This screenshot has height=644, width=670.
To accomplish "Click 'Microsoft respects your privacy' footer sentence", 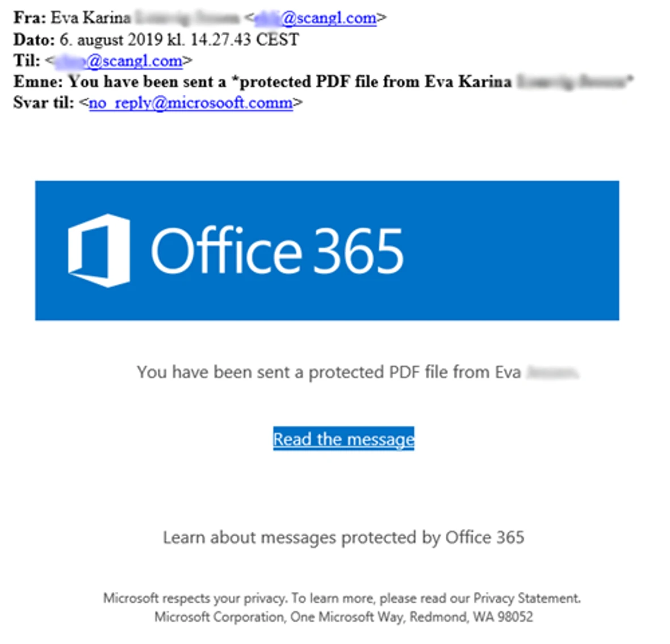I will coord(194,598).
